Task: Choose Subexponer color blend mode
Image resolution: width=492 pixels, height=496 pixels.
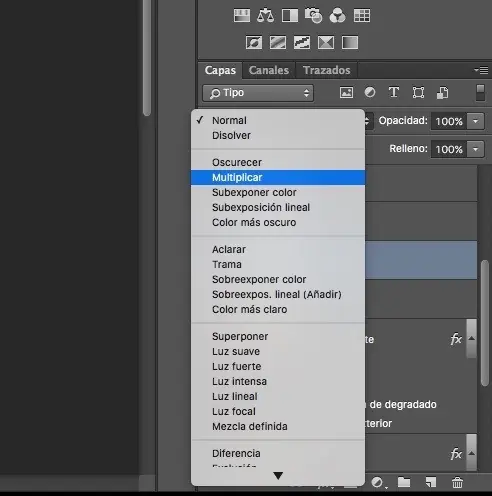Action: coord(278,192)
